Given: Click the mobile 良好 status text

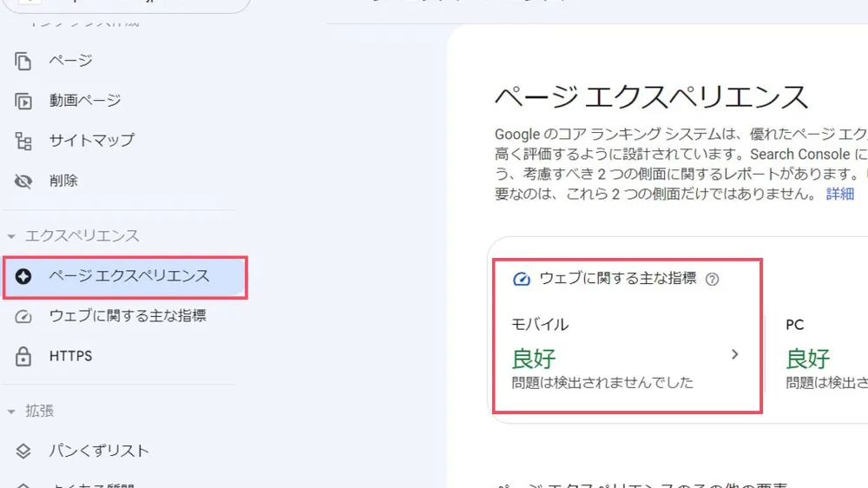Looking at the screenshot, I should click(x=534, y=359).
